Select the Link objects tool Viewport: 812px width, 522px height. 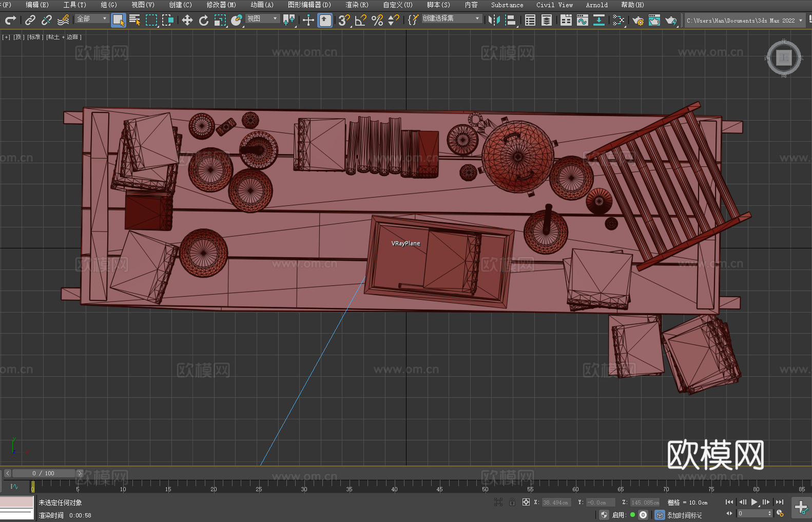click(x=30, y=20)
